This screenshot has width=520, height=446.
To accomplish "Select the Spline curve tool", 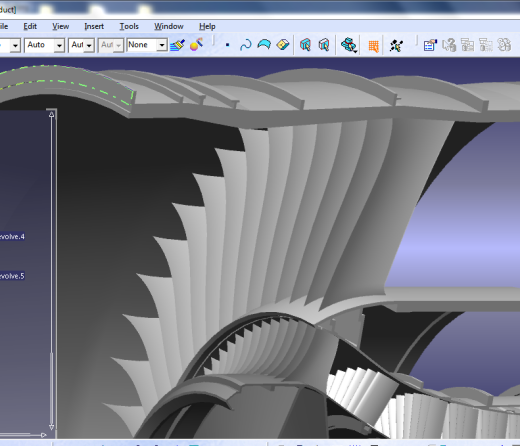I will [x=246, y=45].
